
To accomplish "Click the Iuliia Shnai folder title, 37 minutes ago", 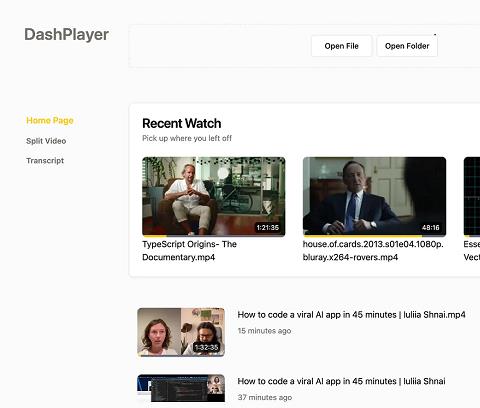I will coord(341,381).
